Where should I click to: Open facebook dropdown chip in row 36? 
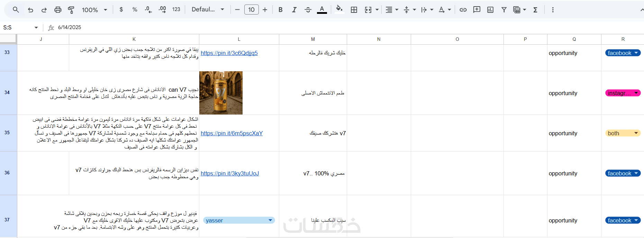(x=623, y=173)
